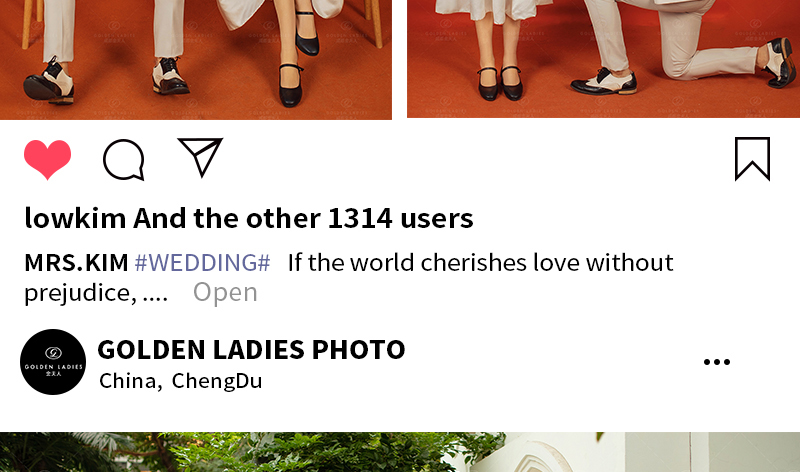Open the MRS.KIM profile from the caption
800x472 pixels.
[x=77, y=263]
